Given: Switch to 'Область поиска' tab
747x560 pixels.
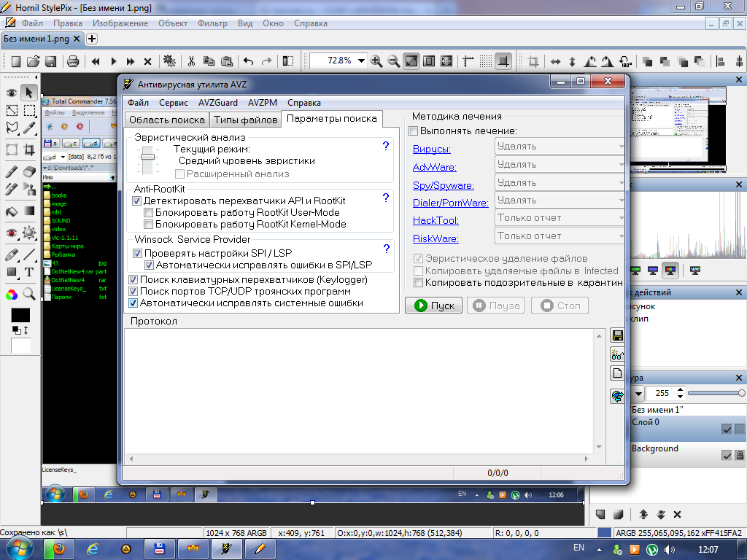Looking at the screenshot, I should [167, 120].
